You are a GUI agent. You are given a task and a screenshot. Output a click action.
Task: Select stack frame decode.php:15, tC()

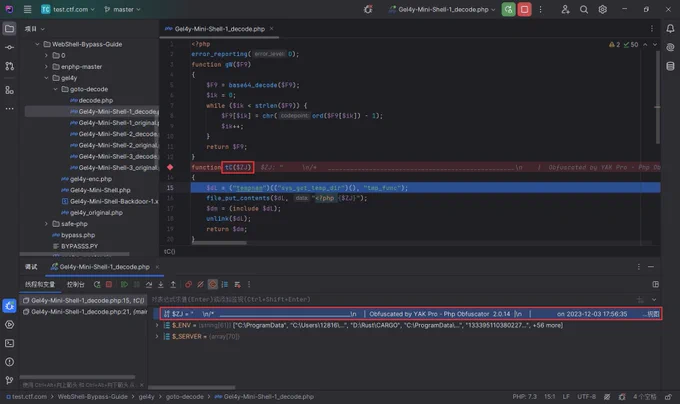pyautogui.click(x=84, y=300)
